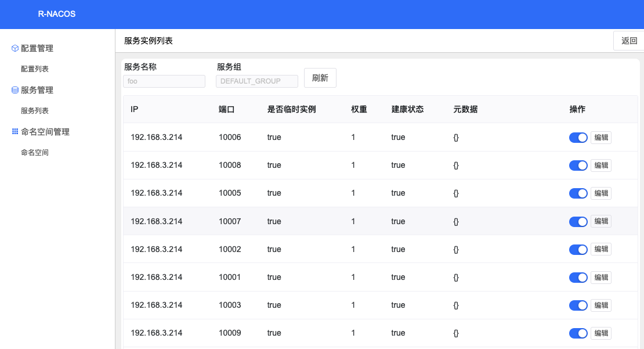Viewport: 644px width, 349px height.
Task: Click port value 10005
Action: [230, 193]
